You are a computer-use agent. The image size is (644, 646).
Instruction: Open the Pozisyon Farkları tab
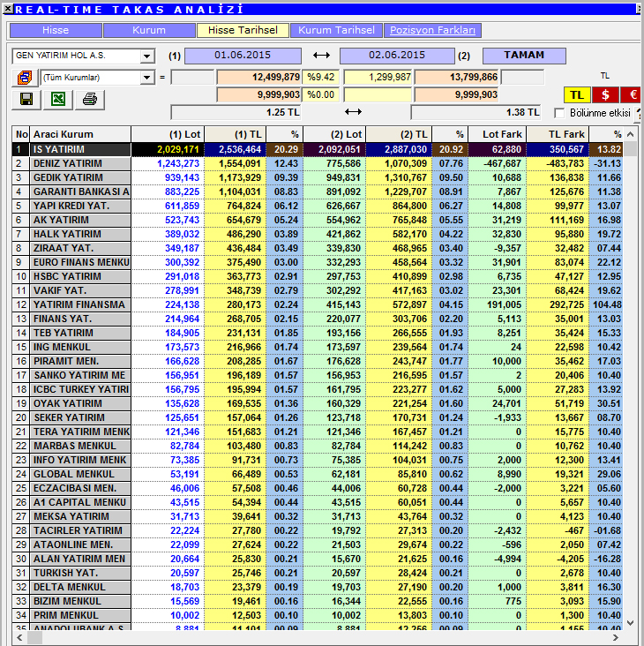coord(432,30)
